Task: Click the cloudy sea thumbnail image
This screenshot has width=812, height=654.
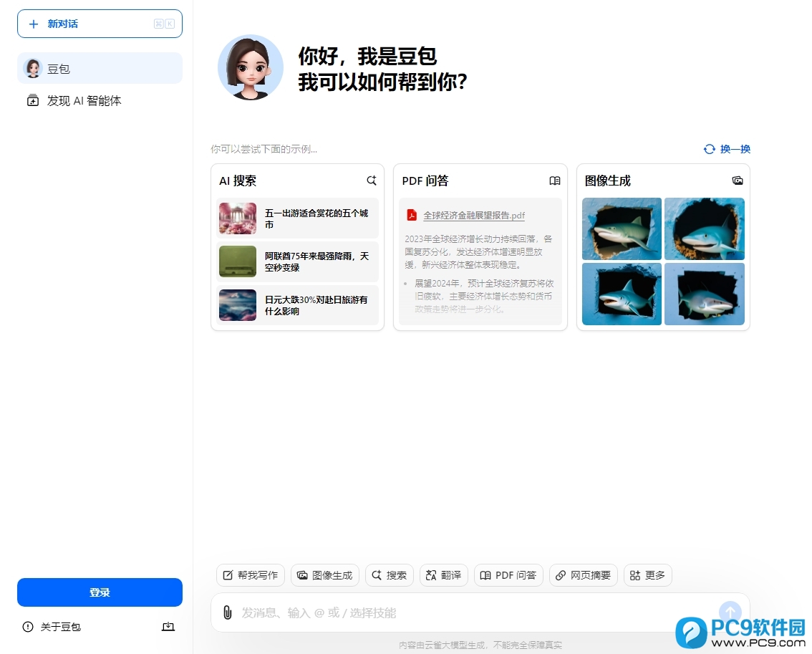Action: point(238,305)
